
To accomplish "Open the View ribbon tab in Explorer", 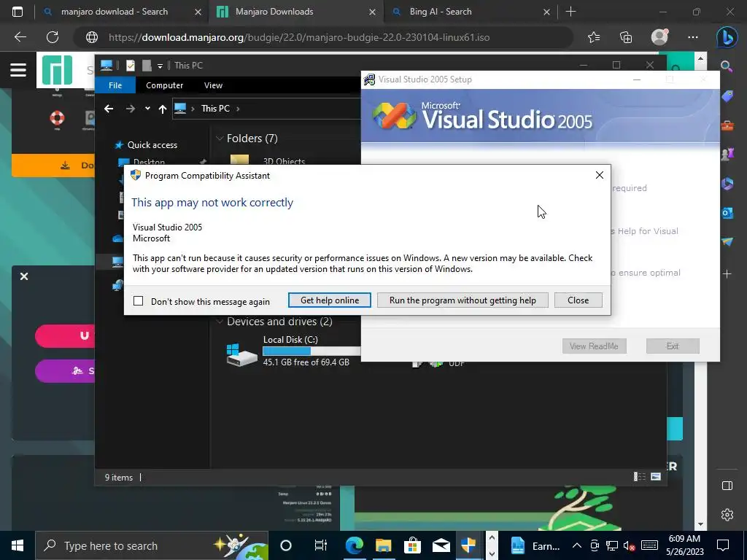I will click(x=213, y=85).
